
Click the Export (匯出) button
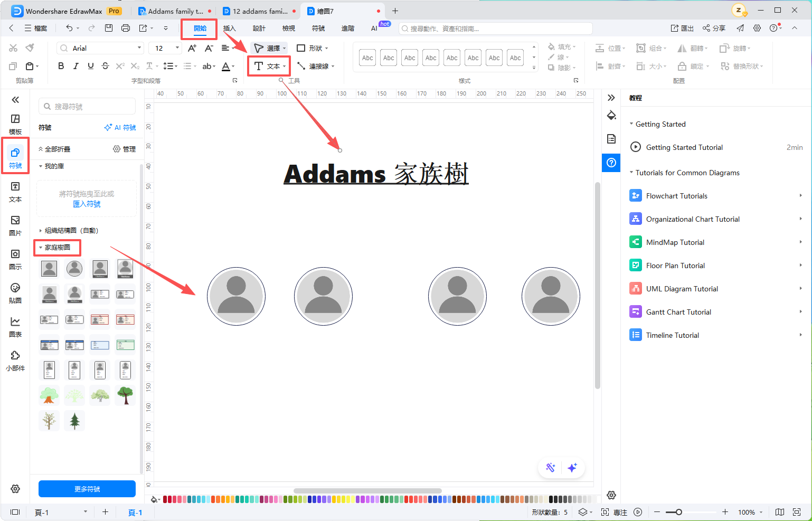[682, 28]
